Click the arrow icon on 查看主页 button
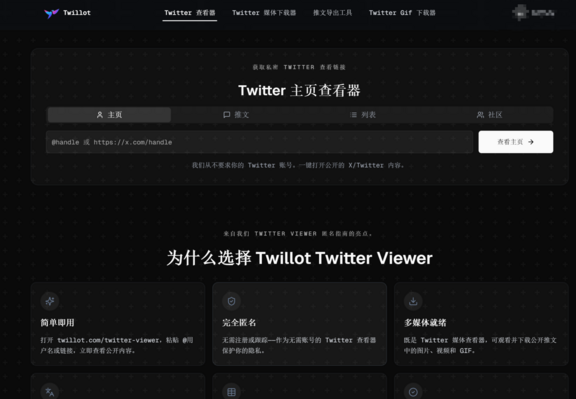 coord(530,142)
